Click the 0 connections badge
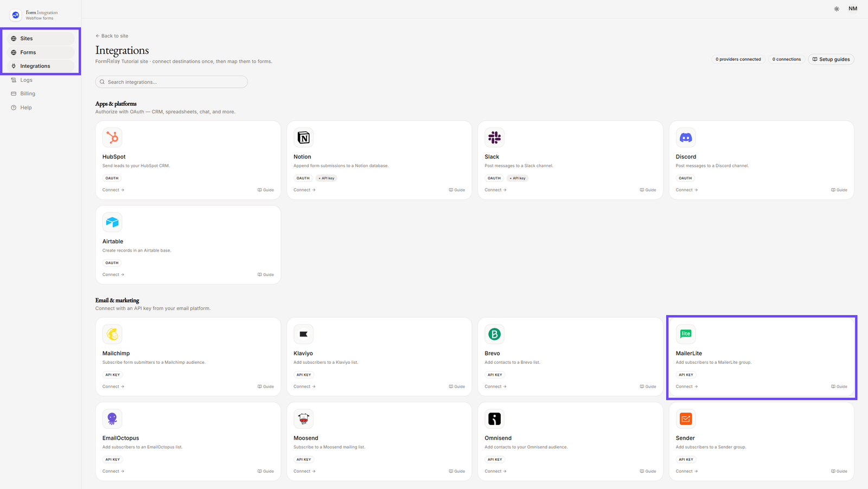The height and width of the screenshot is (489, 868). pos(787,59)
